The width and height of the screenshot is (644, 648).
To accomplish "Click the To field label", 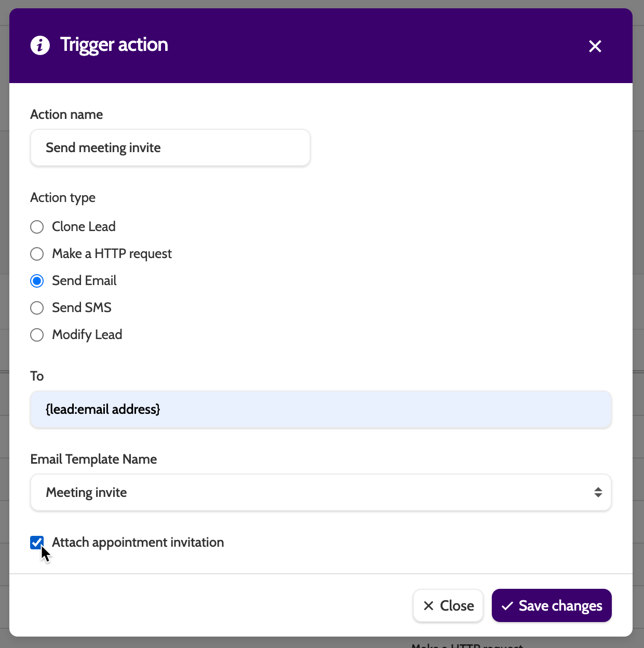I will pyautogui.click(x=37, y=376).
